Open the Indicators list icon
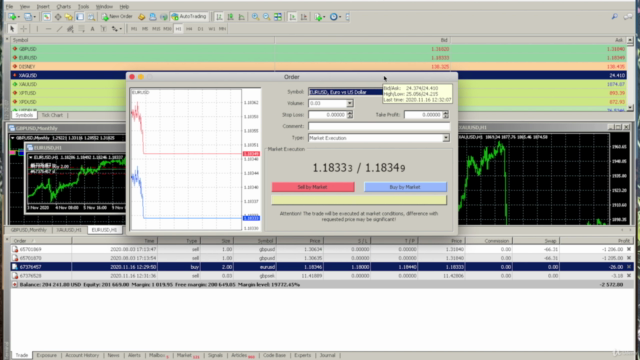This screenshot has width=640, height=360. (319, 17)
